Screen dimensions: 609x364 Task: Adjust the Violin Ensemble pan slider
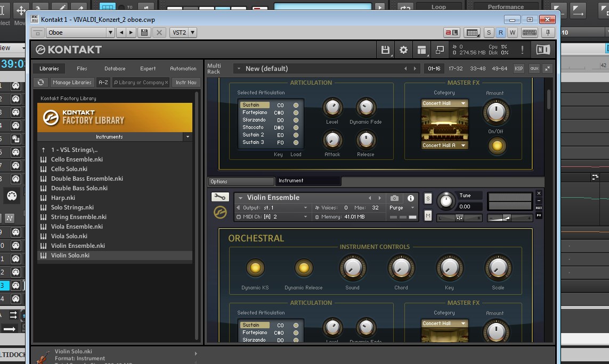click(459, 217)
